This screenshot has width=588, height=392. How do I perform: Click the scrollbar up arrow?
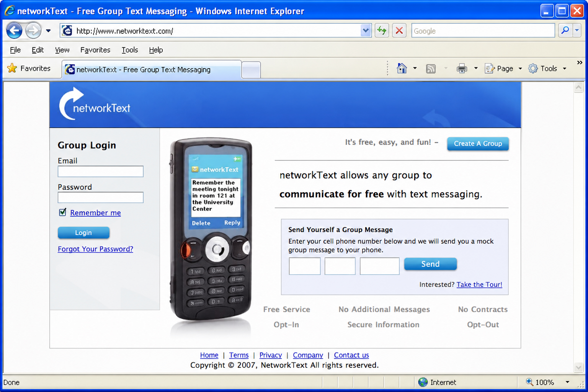click(x=579, y=87)
